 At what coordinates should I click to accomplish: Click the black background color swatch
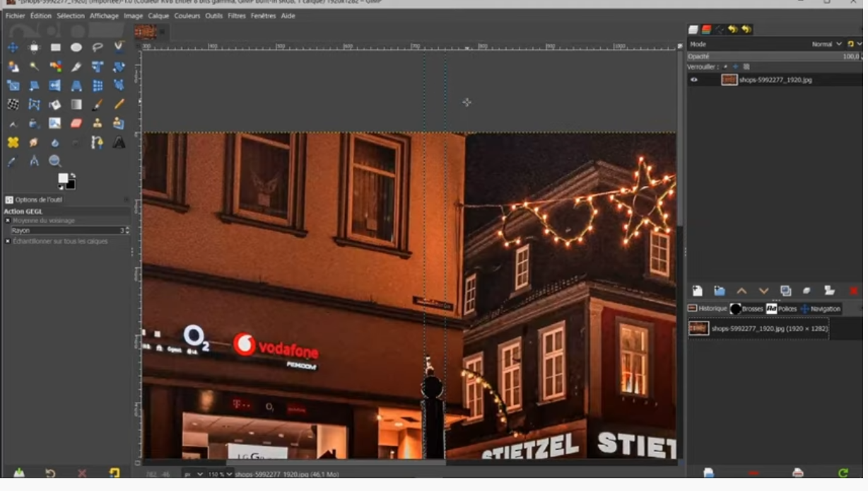[70, 184]
